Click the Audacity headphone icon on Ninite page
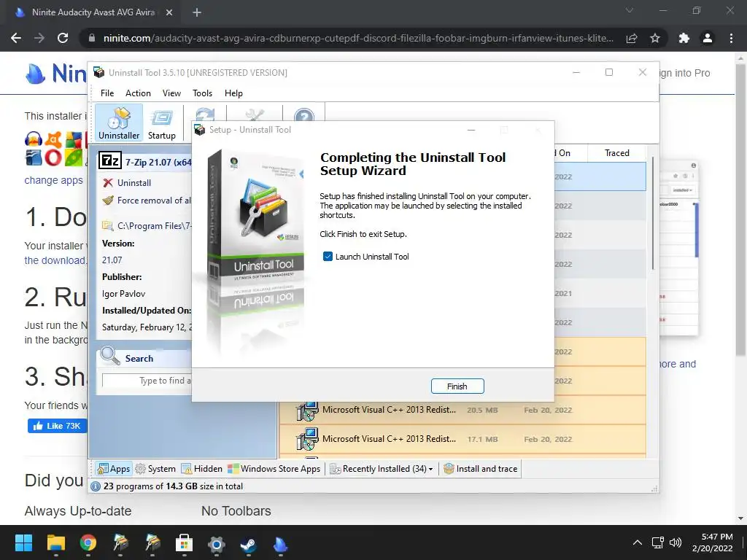This screenshot has width=747, height=560. click(34, 139)
